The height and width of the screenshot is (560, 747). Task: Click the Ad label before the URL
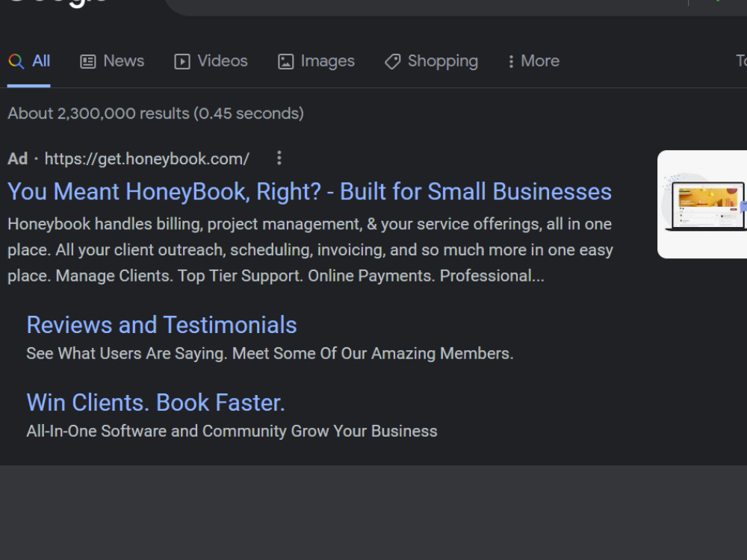pyautogui.click(x=18, y=158)
